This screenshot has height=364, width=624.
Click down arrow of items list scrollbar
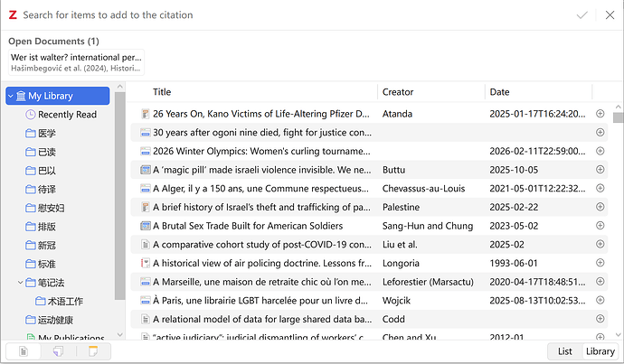coord(618,335)
